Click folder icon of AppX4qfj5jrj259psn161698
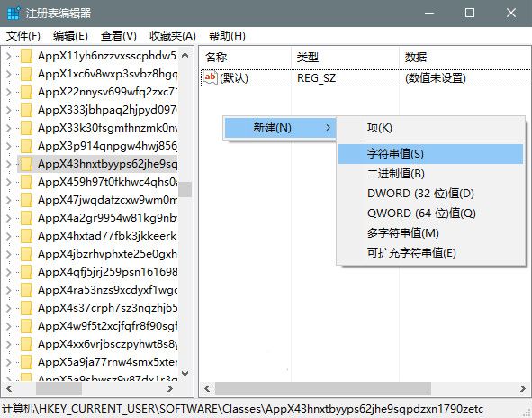This screenshot has height=418, width=532. 26,272
